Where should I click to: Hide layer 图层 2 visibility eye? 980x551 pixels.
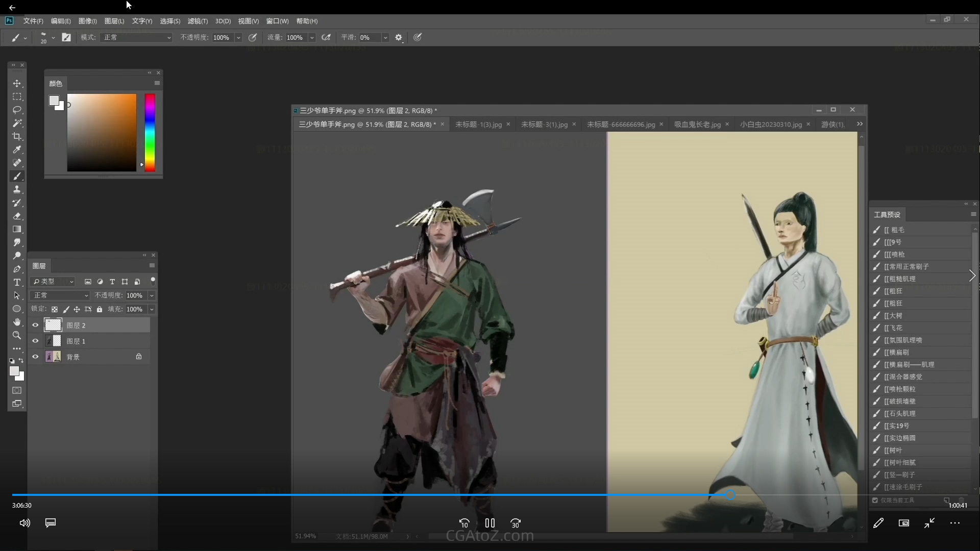(x=35, y=325)
